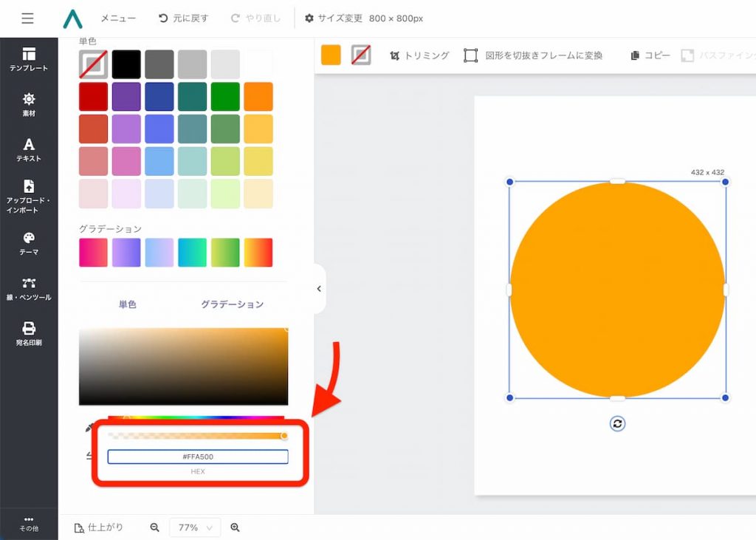Open the 素材 materials panel
Screen dimensions: 756x540
pyautogui.click(x=29, y=104)
